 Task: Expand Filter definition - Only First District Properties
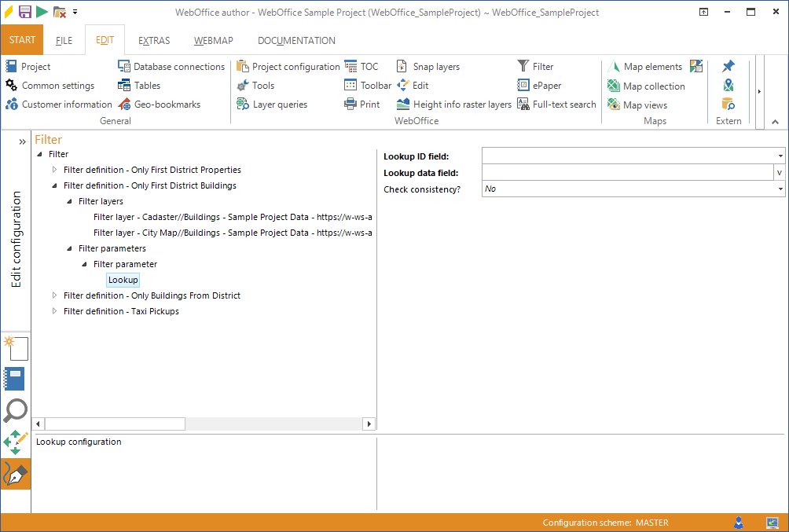(x=54, y=170)
